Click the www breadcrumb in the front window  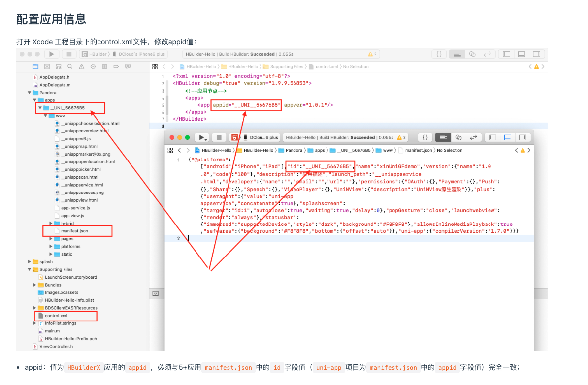(x=388, y=150)
